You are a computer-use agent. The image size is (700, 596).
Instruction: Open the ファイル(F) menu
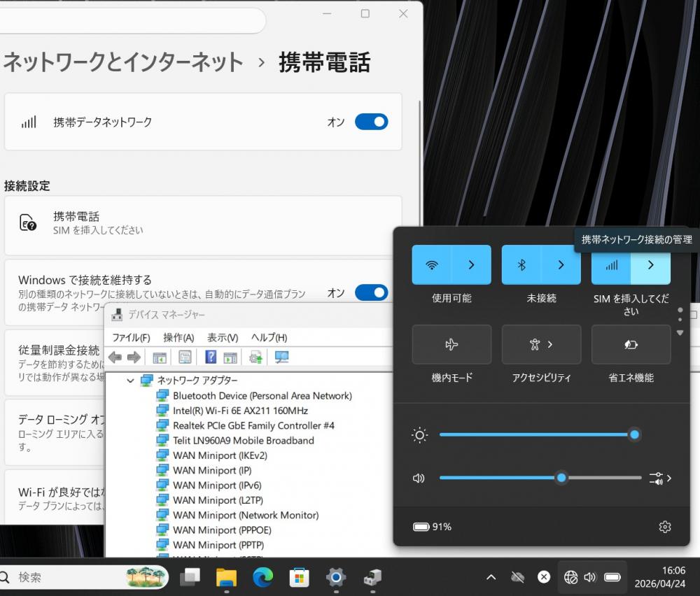(131, 337)
